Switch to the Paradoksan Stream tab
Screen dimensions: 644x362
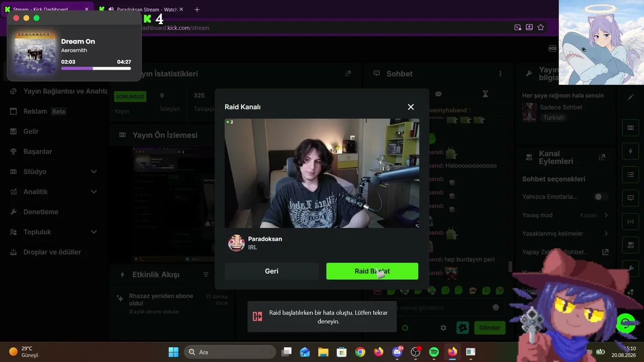point(142,10)
